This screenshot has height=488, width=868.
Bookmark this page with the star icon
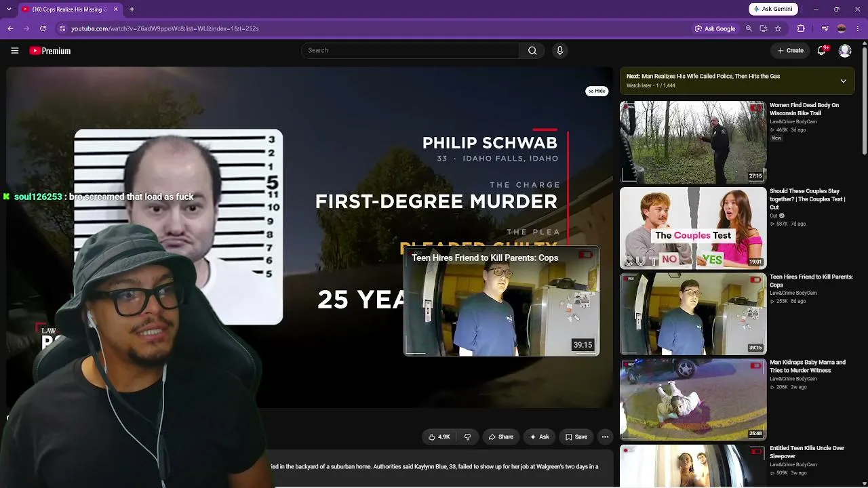[x=778, y=28]
